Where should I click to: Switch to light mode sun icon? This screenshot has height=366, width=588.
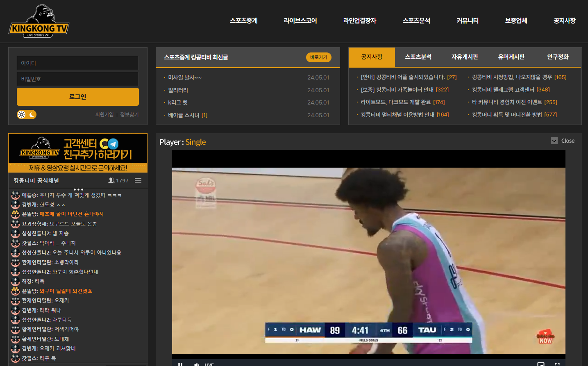[22, 115]
